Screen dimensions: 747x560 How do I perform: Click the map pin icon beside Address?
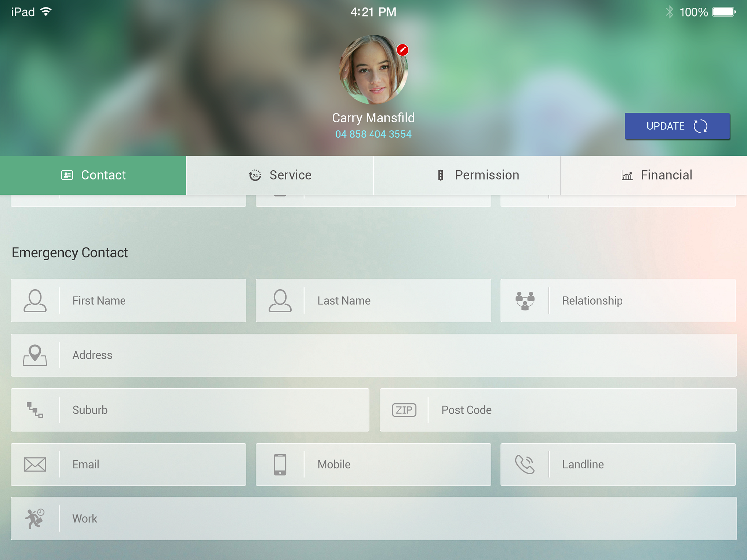[35, 355]
